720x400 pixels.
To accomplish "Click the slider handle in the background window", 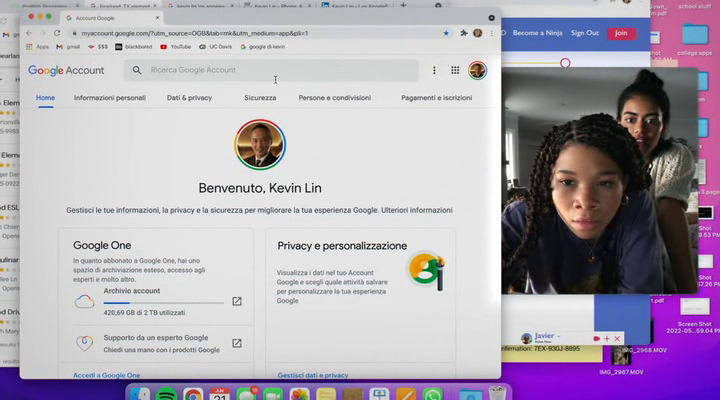I will point(565,63).
